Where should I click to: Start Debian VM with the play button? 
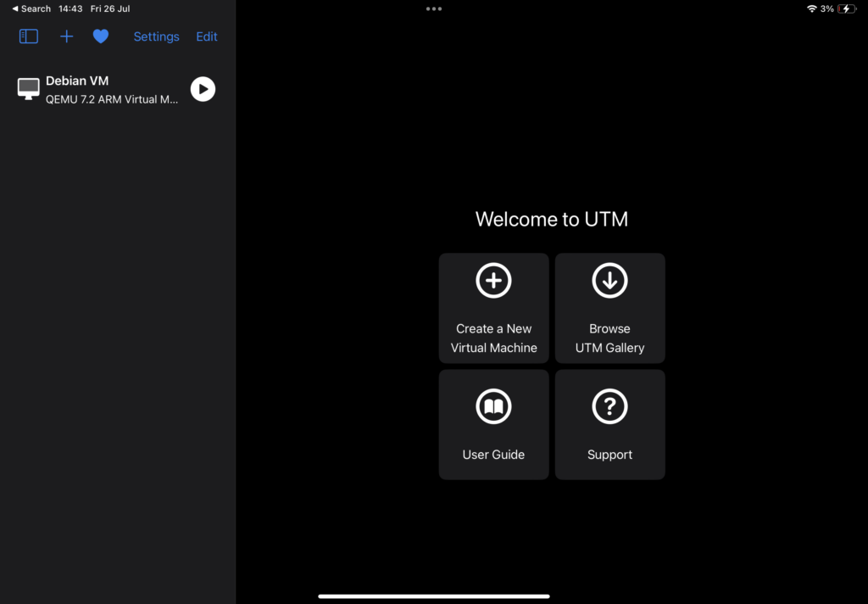click(203, 89)
